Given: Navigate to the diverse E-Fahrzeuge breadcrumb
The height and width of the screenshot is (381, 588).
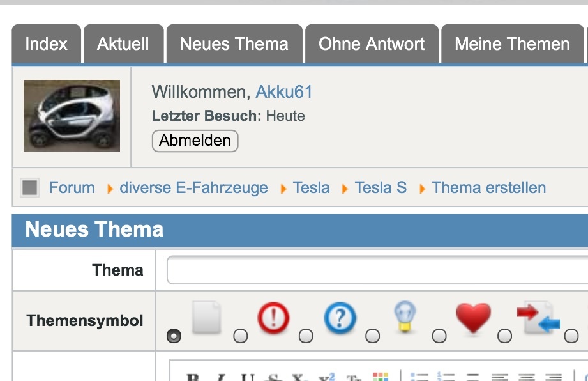Looking at the screenshot, I should (x=193, y=188).
